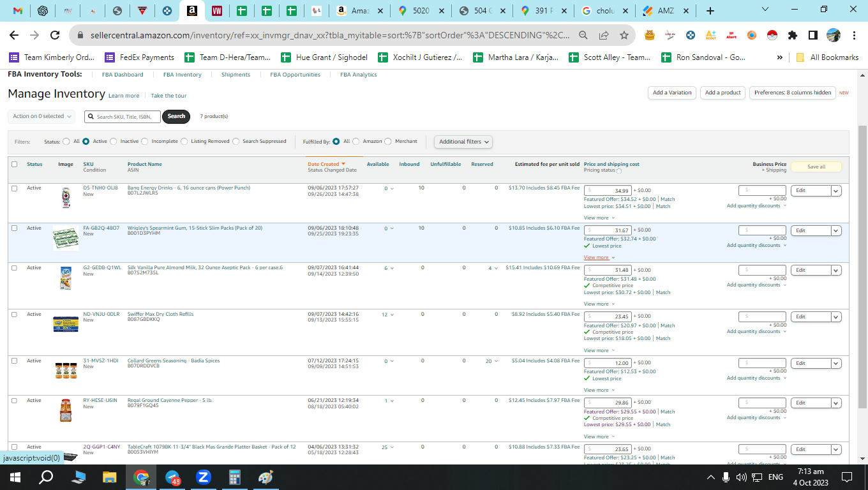Open File Explorer from the taskbar
The image size is (868, 490).
pos(110,477)
